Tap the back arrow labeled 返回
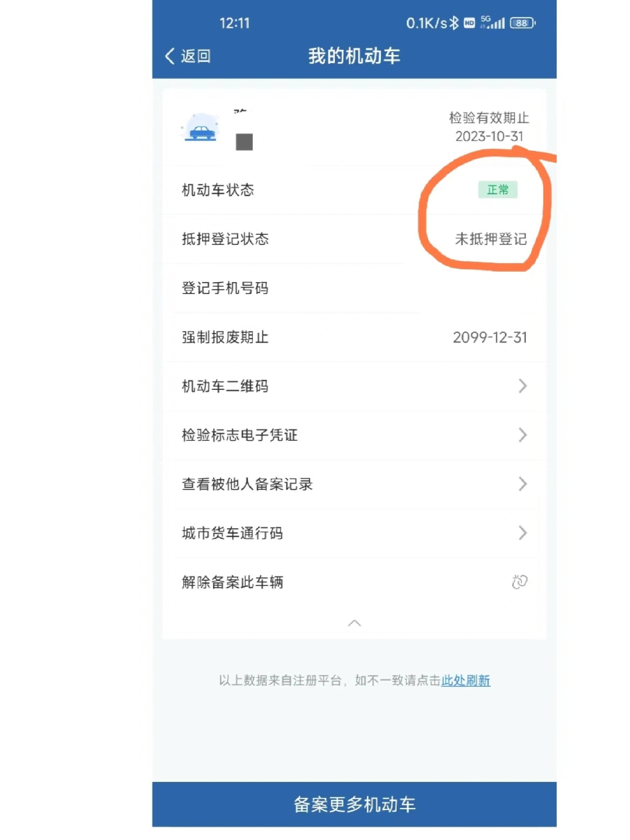 tap(188, 56)
